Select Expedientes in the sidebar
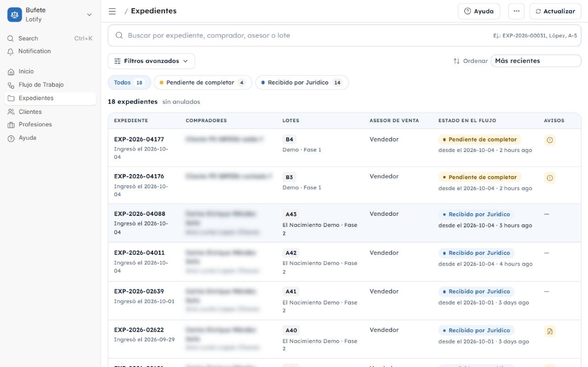 click(x=50, y=98)
